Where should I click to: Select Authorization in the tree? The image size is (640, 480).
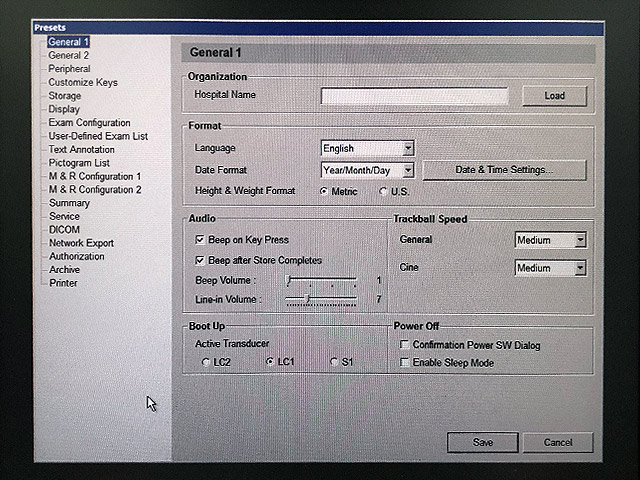click(x=76, y=256)
